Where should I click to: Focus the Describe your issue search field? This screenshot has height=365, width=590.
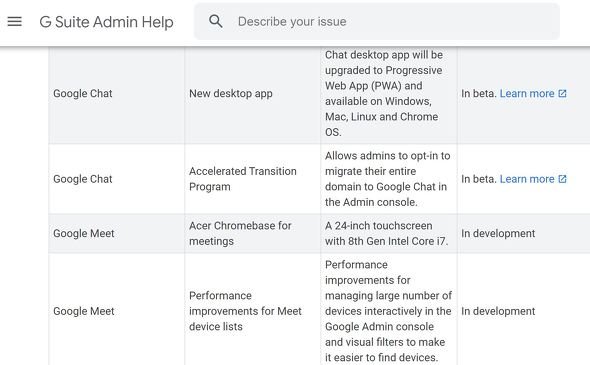377,21
